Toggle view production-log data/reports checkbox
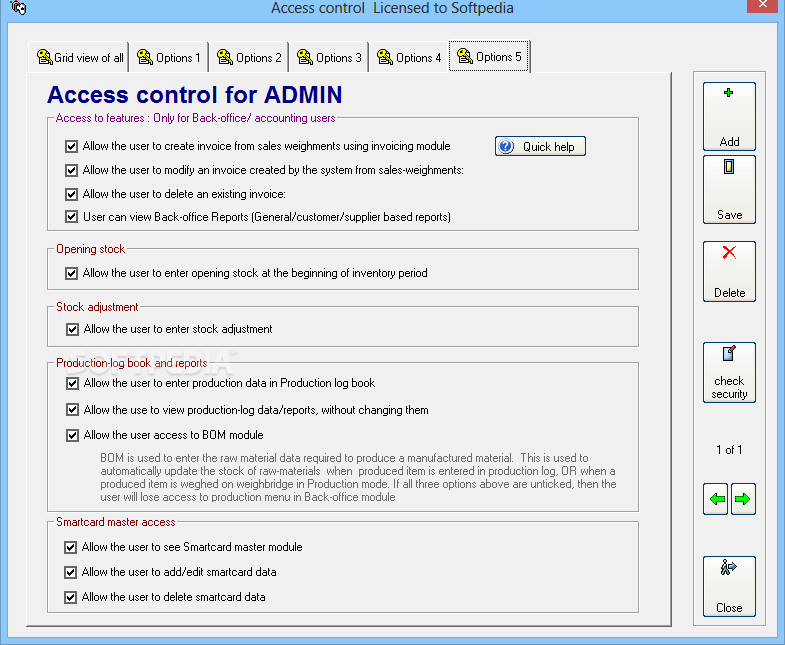Image resolution: width=785 pixels, height=645 pixels. tap(72, 410)
